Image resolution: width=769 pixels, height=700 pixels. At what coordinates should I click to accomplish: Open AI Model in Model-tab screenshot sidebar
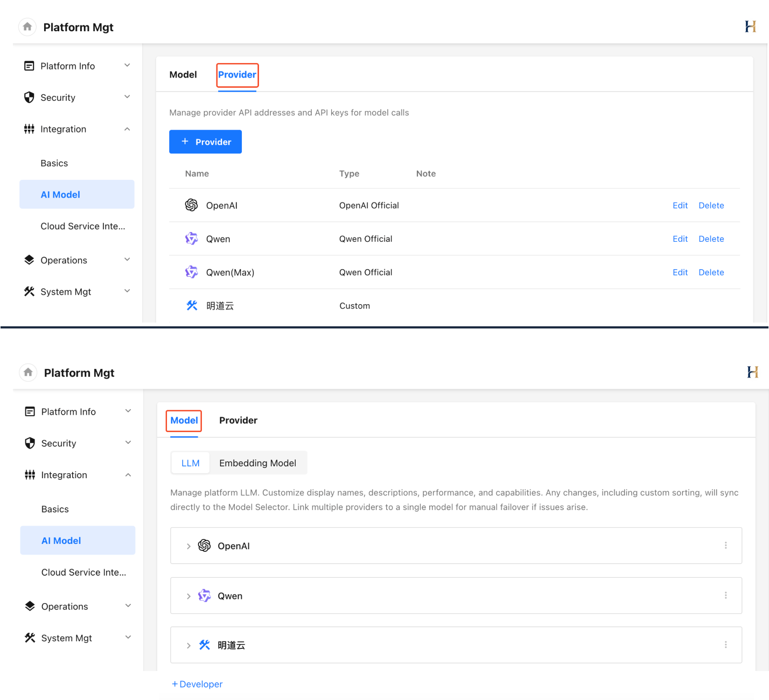78,541
